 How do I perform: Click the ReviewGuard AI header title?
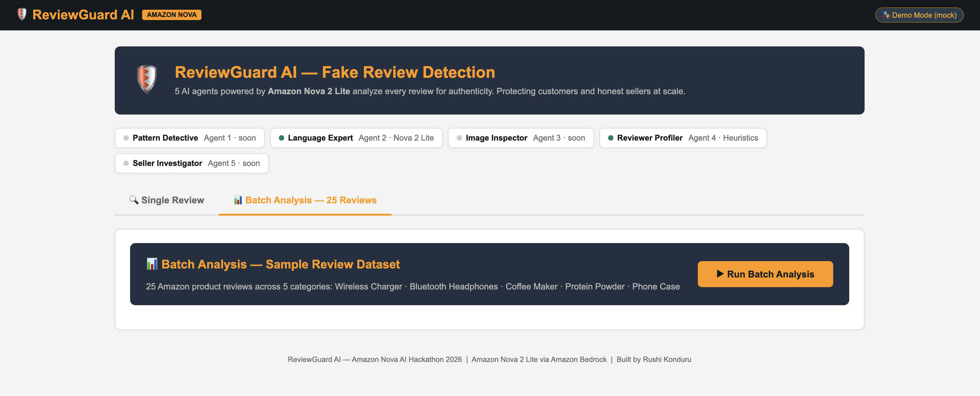tap(83, 15)
